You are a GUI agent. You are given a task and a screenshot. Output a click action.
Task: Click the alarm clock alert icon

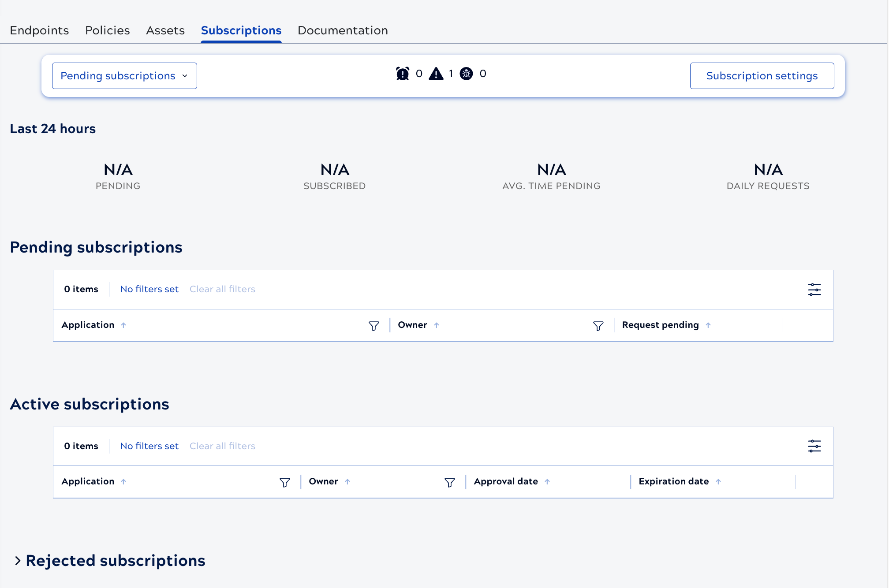click(402, 74)
